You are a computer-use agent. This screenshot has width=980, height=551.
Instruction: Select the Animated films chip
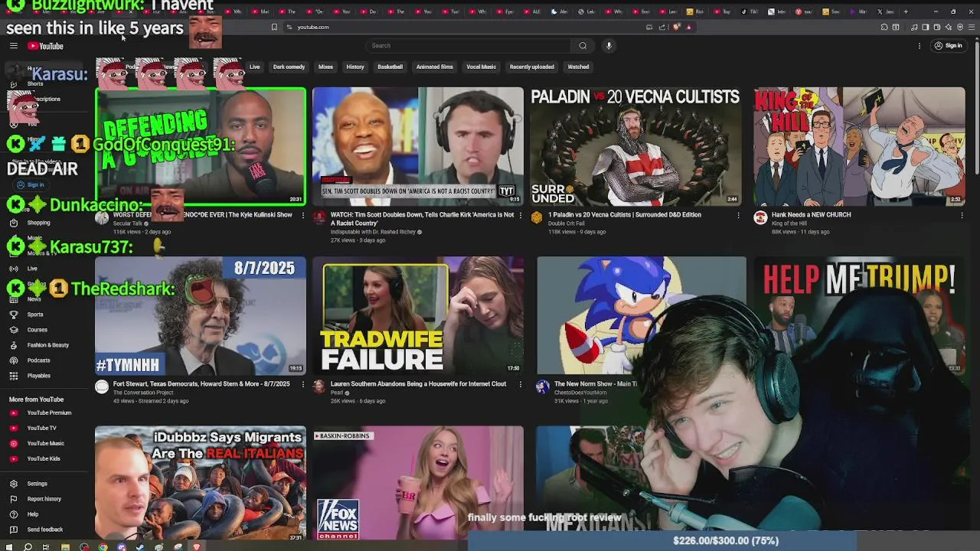pos(434,67)
